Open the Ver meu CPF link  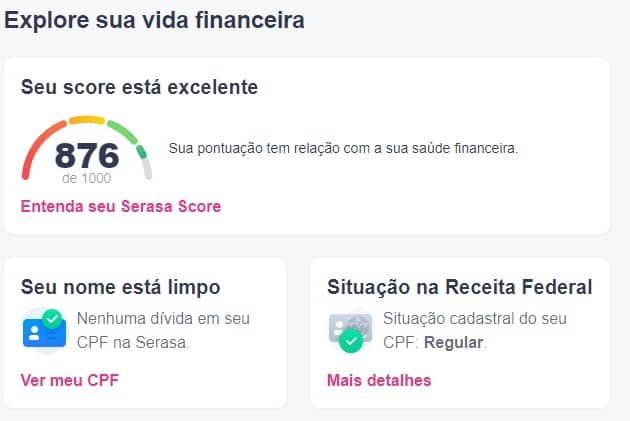tap(70, 380)
